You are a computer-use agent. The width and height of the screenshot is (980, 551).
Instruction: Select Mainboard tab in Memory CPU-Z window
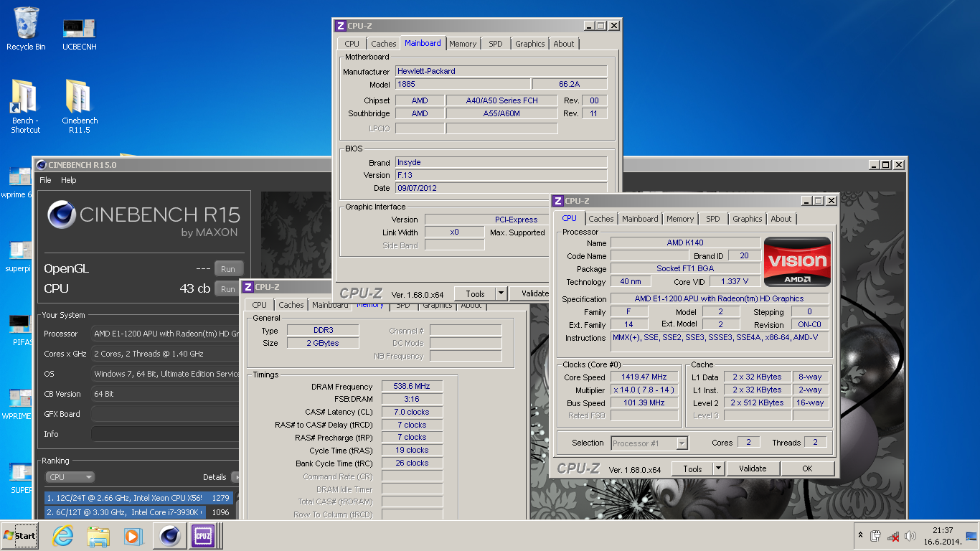(330, 305)
